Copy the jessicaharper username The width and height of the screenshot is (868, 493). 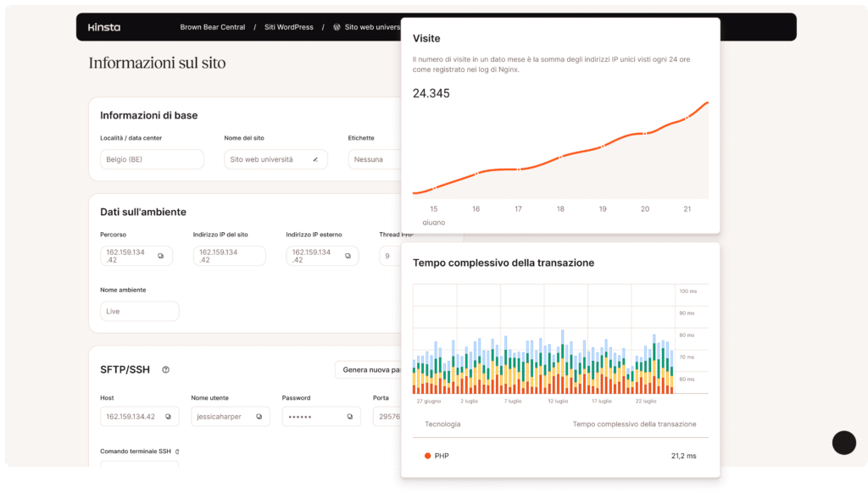click(258, 416)
